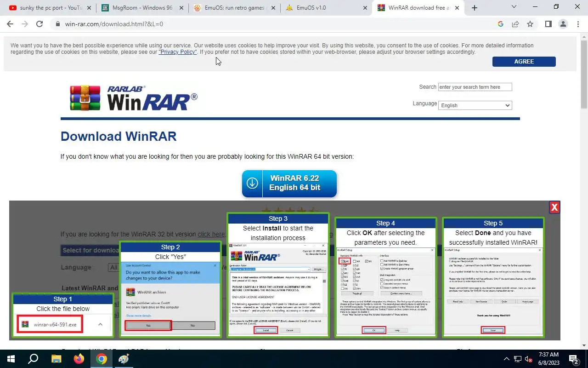Click the Step 3 Install screenshot thumbnail
This screenshot has height=368, width=588.
click(278, 275)
